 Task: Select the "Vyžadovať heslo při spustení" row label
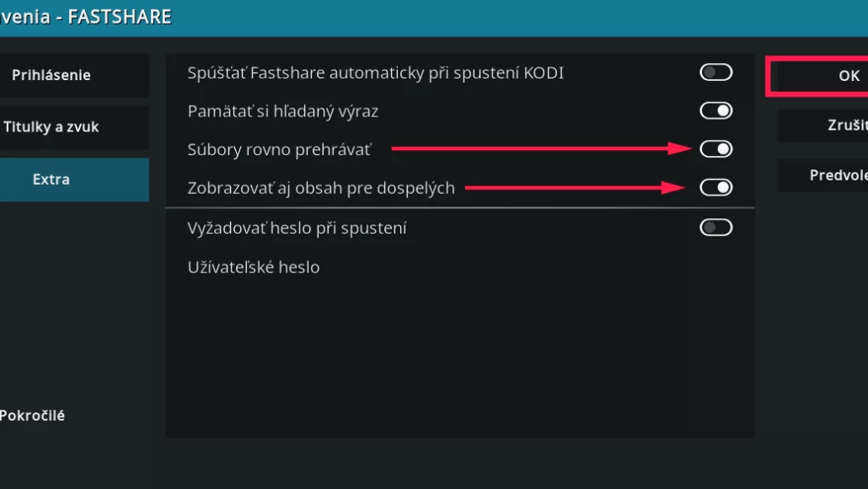click(297, 227)
